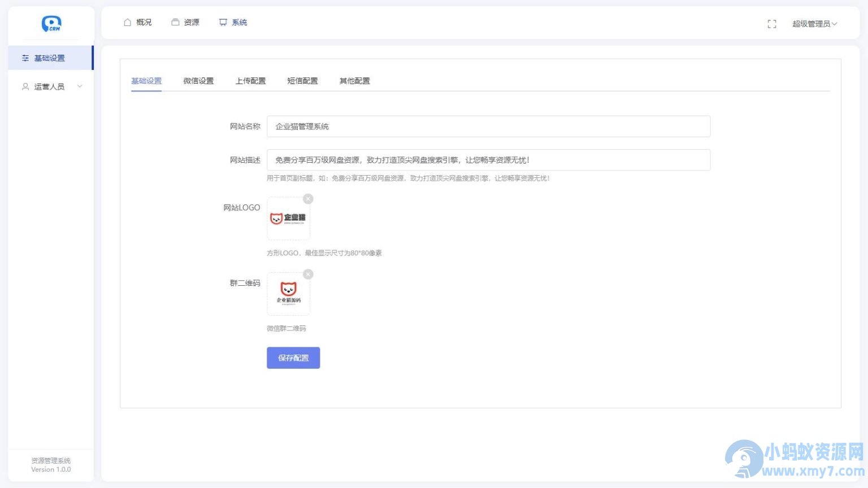Click the 资源 folder icon
The image size is (868, 488).
tap(175, 22)
